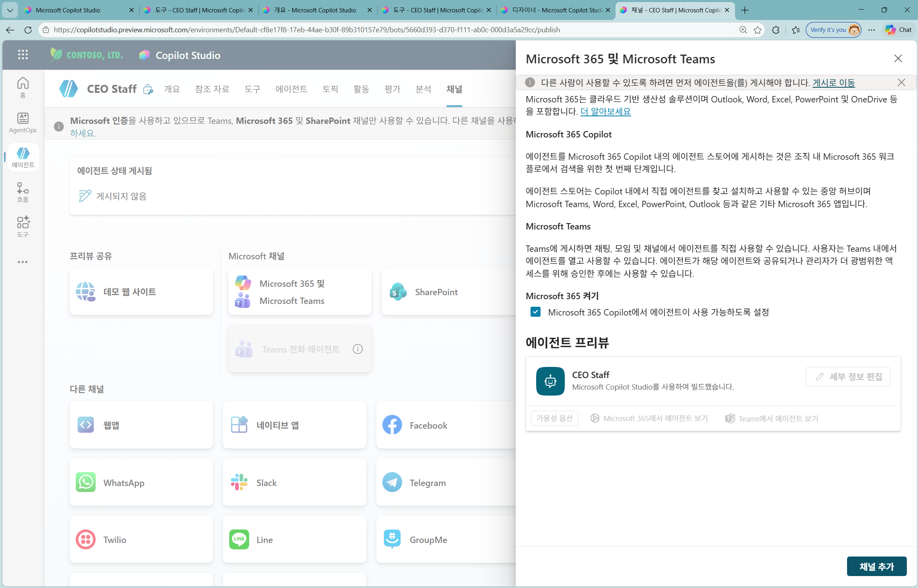Switch to the 에이전트 tab
Image resolution: width=918 pixels, height=588 pixels.
tap(291, 89)
